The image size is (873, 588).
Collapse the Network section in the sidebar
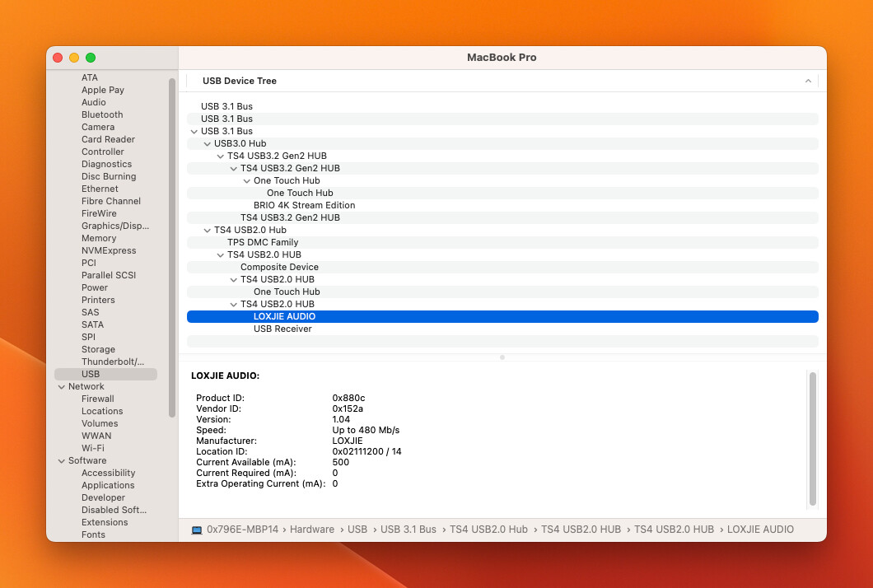tap(62, 386)
